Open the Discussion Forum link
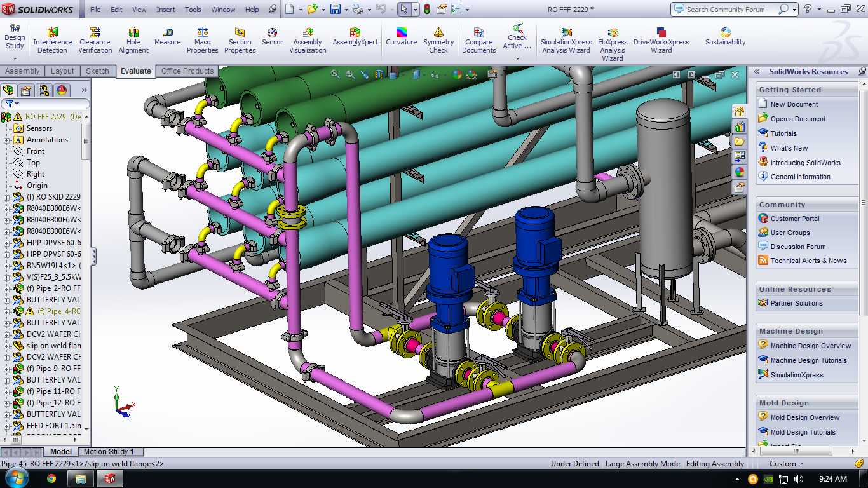The image size is (868, 488). tap(798, 247)
